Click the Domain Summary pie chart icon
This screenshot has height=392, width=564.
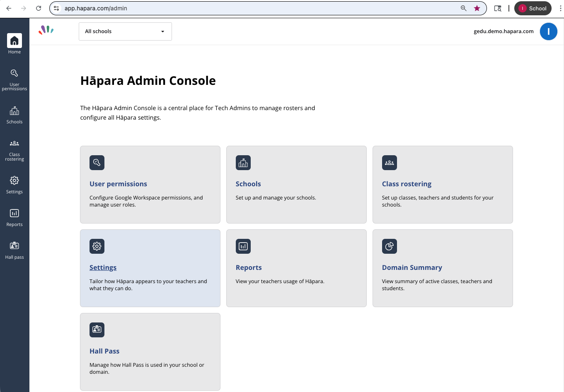[390, 246]
